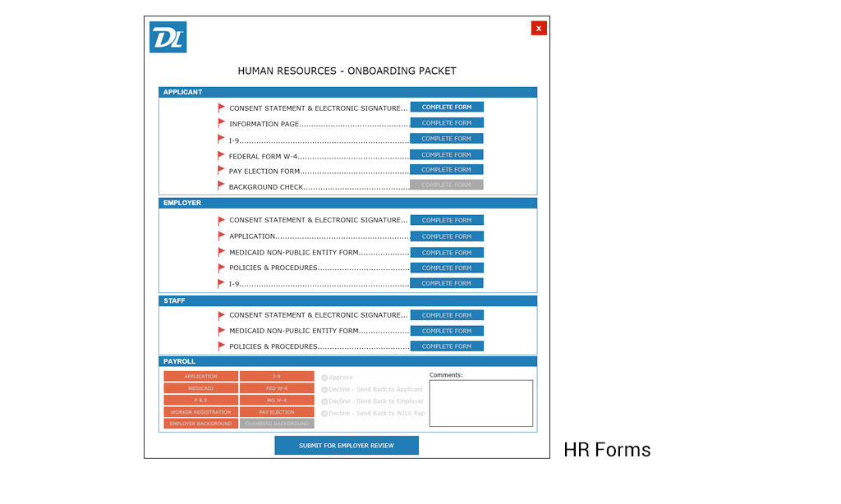Click the STAFF section header

[x=347, y=300]
